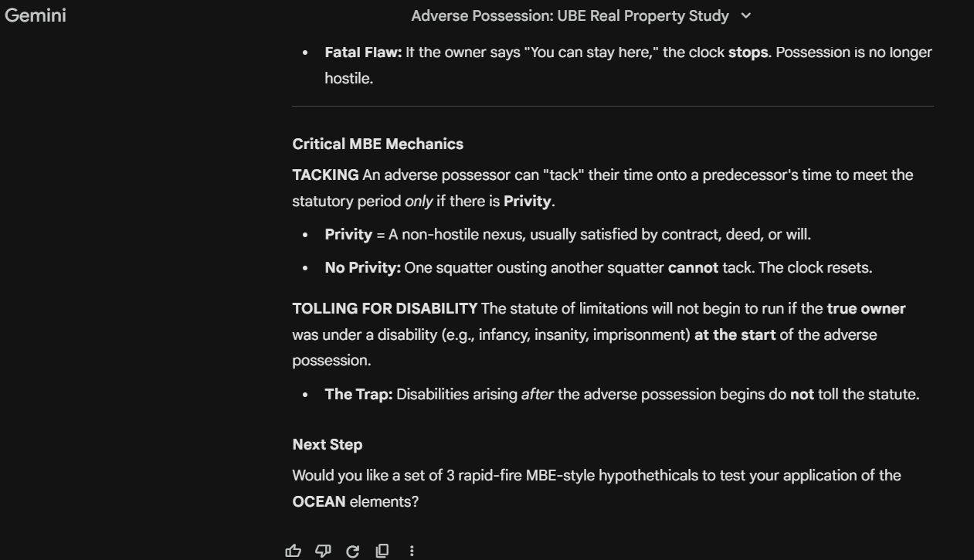Viewport: 974px width, 560px height.
Task: Copy the response using copy icon
Action: point(382,551)
